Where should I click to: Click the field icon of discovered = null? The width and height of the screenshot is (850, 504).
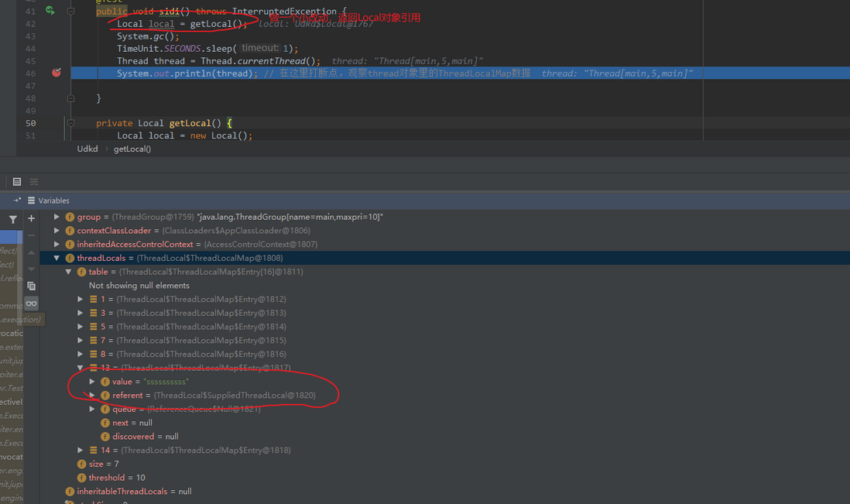105,437
